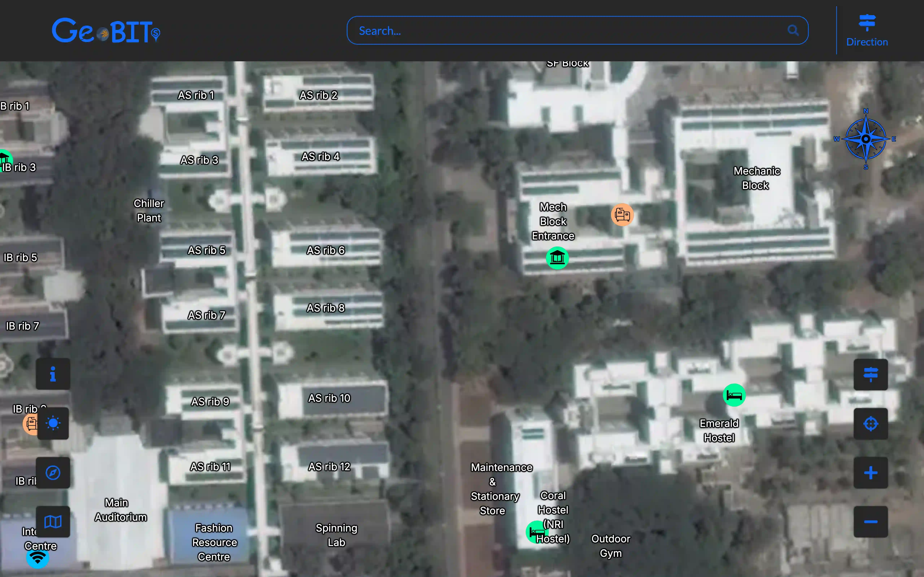The height and width of the screenshot is (577, 924).
Task: Click the info button on left panel
Action: 53,374
